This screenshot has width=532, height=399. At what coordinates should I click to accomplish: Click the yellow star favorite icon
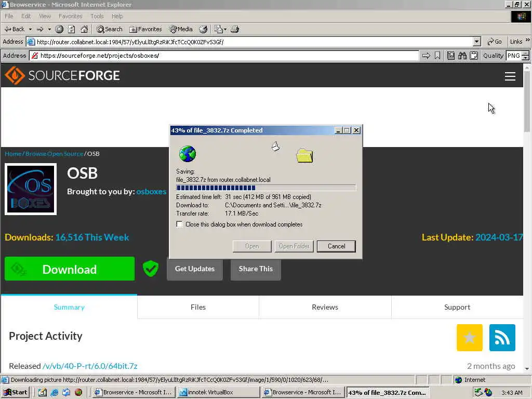[x=470, y=338]
